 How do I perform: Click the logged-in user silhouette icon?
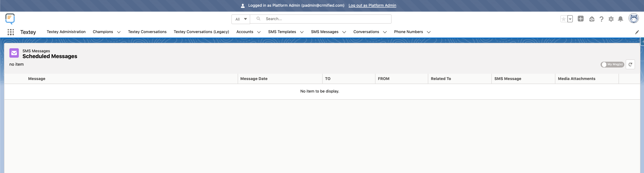(243, 6)
